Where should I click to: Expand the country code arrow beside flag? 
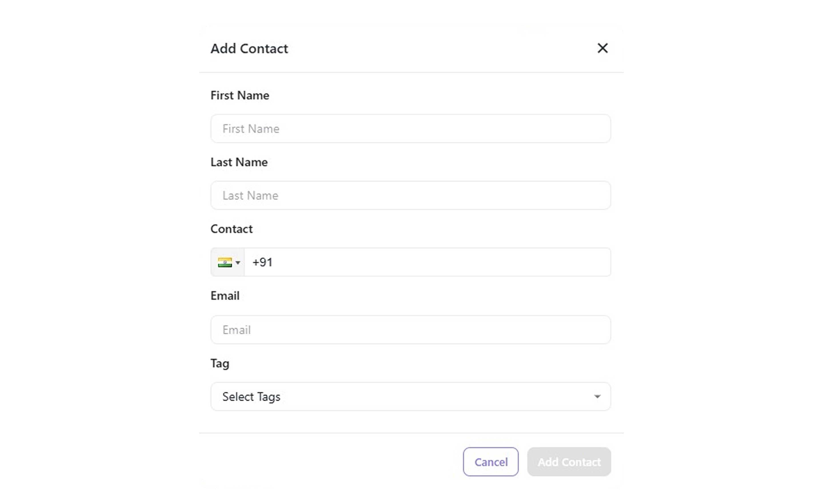click(x=238, y=263)
